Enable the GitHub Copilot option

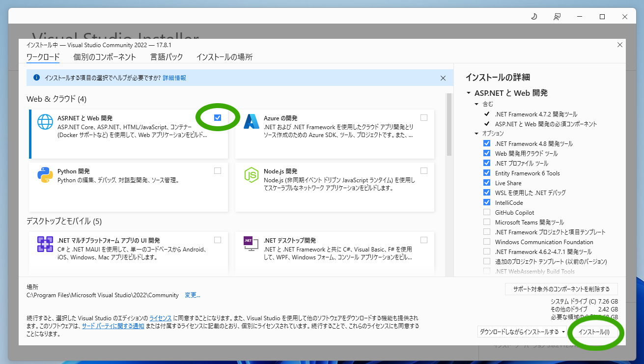(487, 212)
